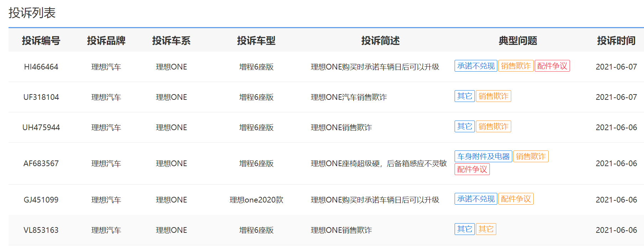The width and height of the screenshot is (644, 251).
Task: Click the 投诉列表 page heading
Action: tap(32, 13)
